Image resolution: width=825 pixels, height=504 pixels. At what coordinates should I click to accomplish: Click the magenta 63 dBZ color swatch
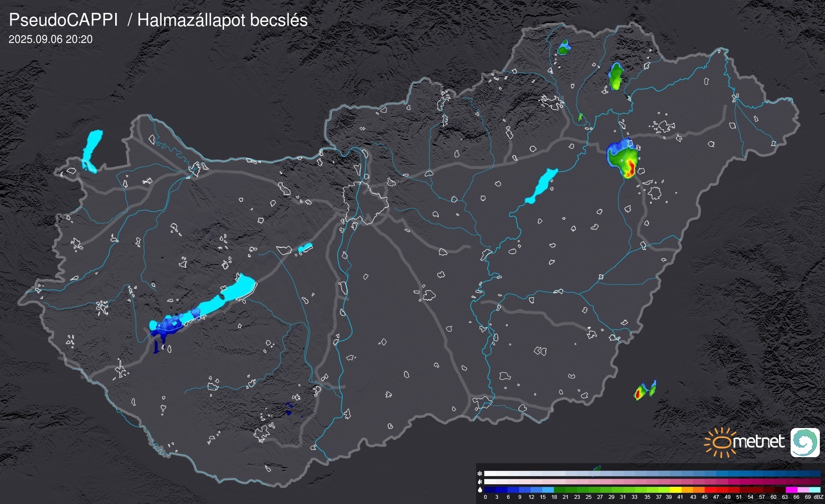tap(791, 489)
